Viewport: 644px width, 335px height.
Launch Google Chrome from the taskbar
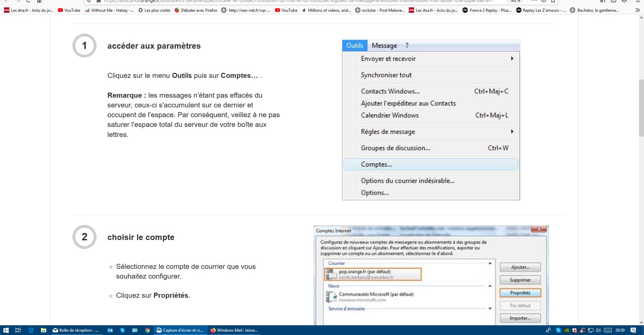coord(147,330)
